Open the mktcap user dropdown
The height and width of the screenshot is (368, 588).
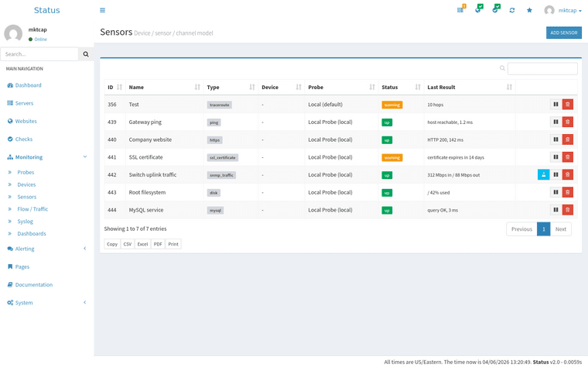563,11
